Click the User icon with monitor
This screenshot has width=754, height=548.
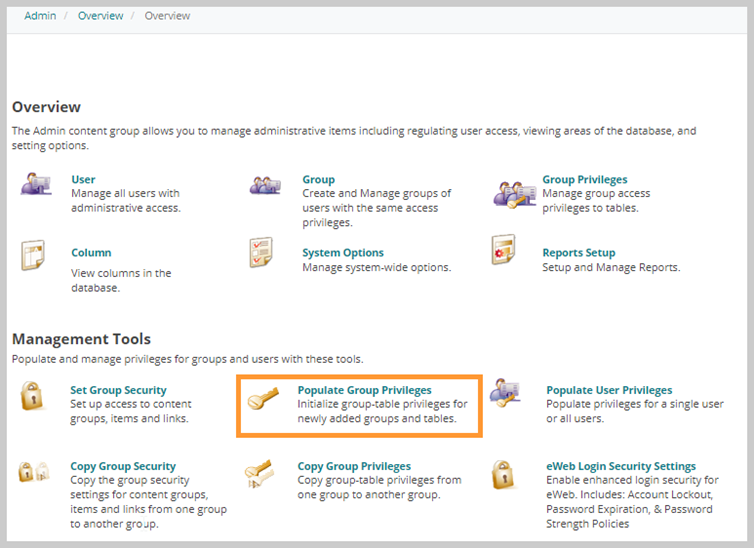36,184
